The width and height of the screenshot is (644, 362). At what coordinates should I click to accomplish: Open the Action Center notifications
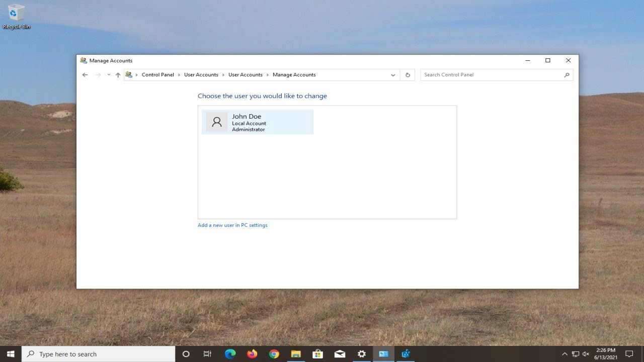coord(629,354)
